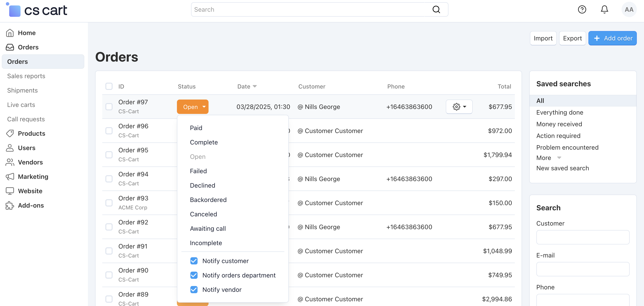Viewport: 644px width, 306px height.
Task: Open the notifications bell icon
Action: [604, 9]
